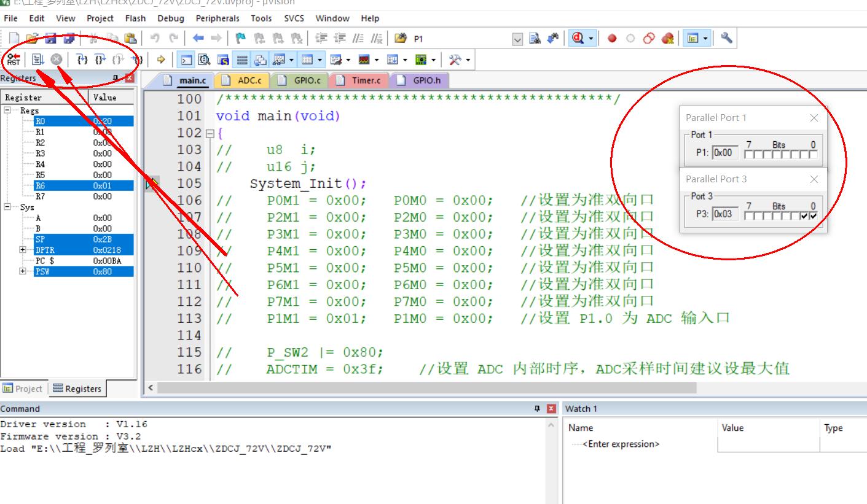This screenshot has height=504, width=867.
Task: Open the Analysis Windows dropdown arrow
Action: (377, 60)
